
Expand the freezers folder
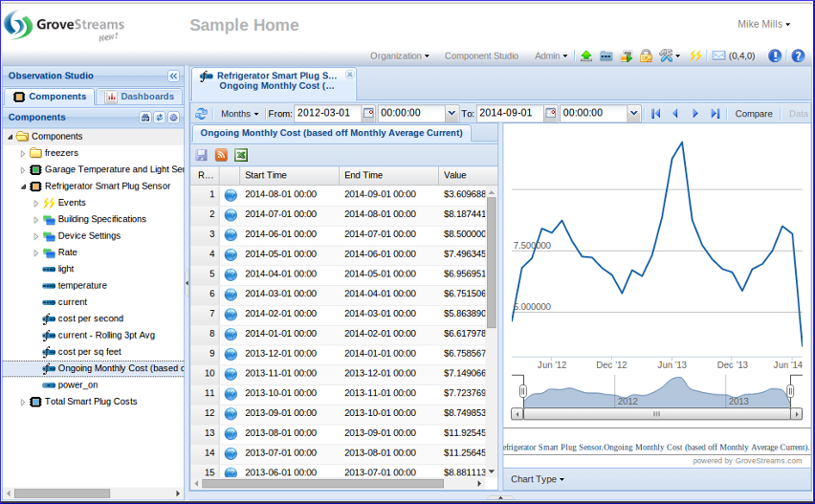point(23,153)
